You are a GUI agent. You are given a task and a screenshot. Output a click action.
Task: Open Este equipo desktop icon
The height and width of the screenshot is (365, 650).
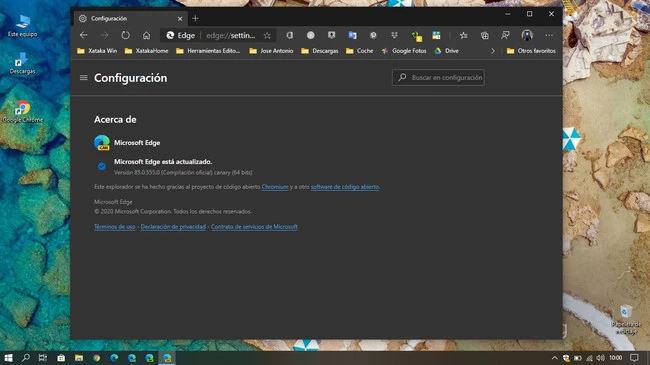(22, 26)
